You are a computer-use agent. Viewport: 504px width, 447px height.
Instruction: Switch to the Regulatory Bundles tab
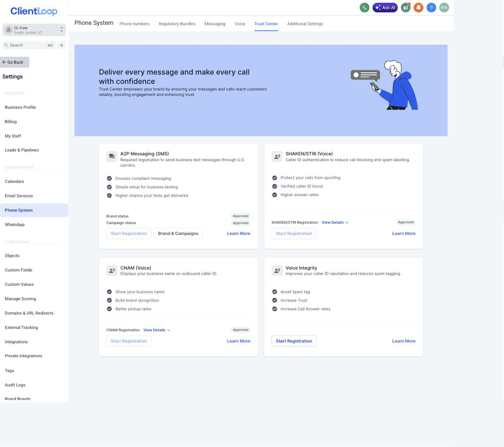(x=177, y=24)
